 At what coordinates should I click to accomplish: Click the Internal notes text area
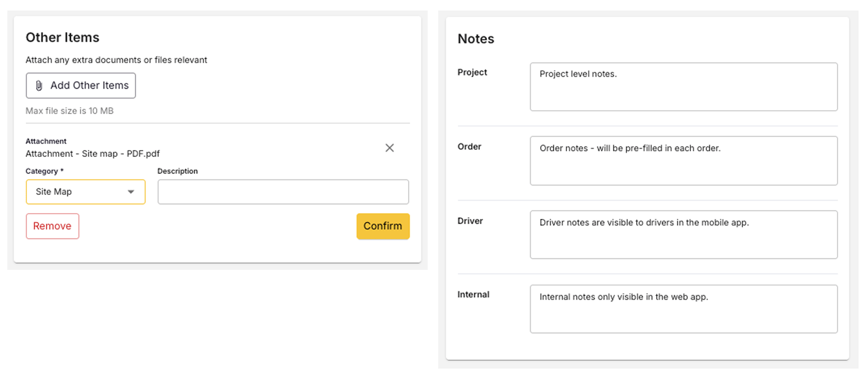point(684,309)
